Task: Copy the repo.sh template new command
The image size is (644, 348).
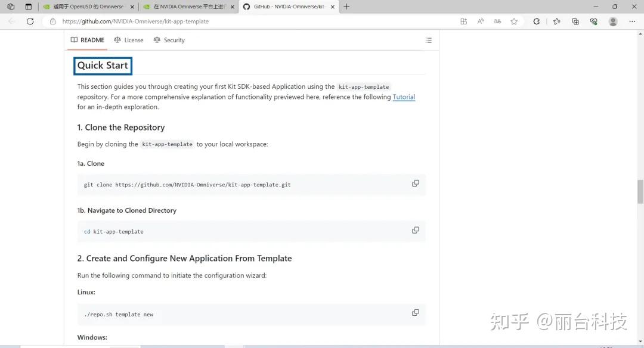Action: [x=416, y=313]
